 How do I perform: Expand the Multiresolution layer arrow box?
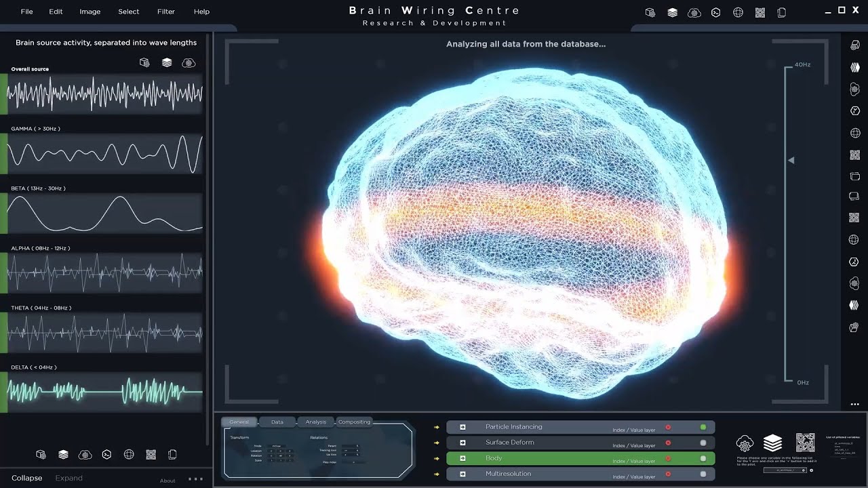click(462, 474)
